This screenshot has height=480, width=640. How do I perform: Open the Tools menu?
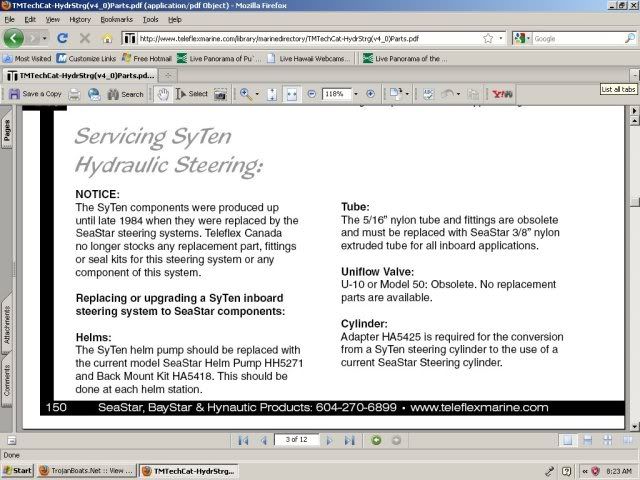tap(150, 19)
